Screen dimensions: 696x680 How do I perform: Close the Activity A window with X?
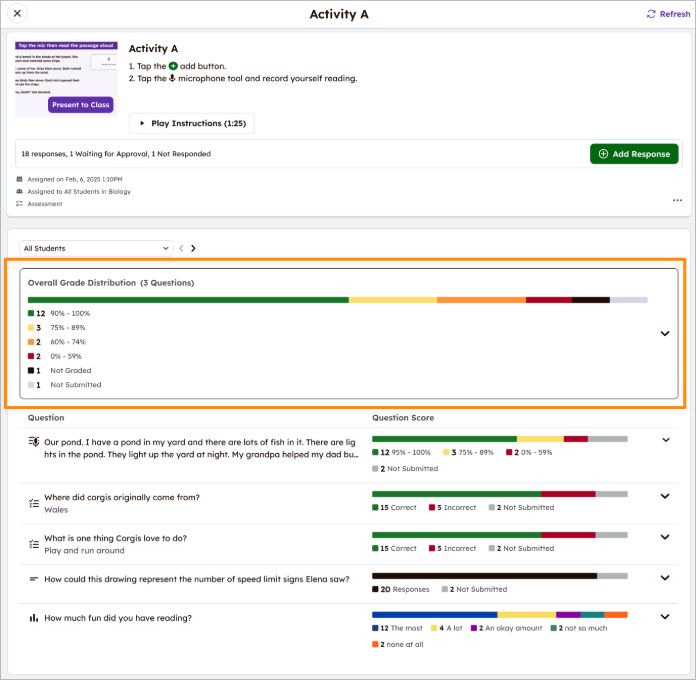18,14
